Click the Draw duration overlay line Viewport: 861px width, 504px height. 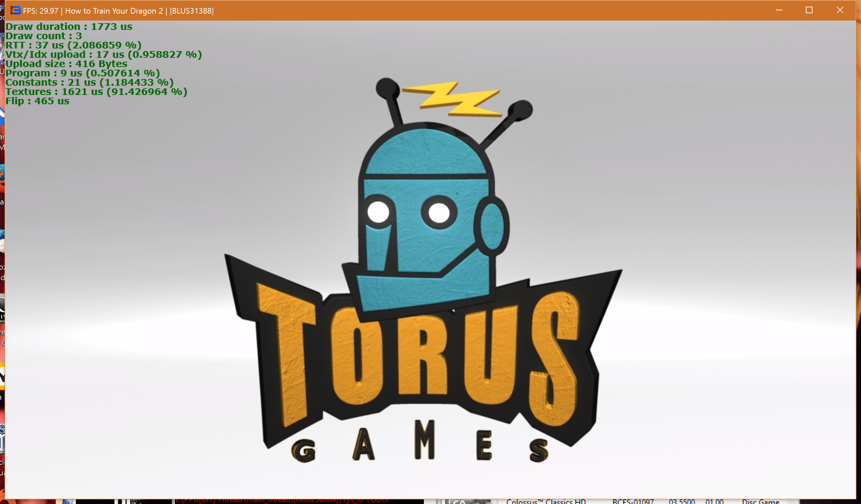click(x=69, y=27)
